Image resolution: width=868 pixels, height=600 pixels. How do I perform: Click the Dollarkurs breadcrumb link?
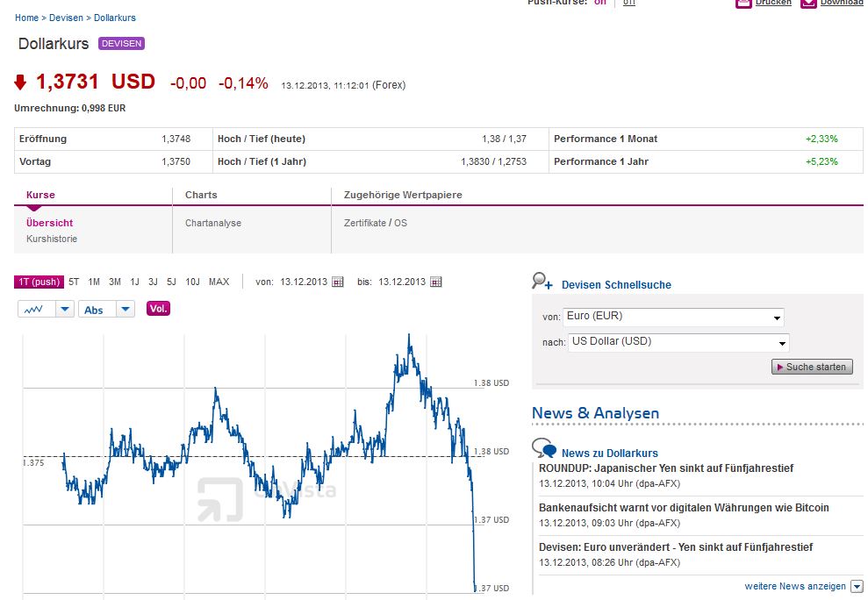click(x=115, y=18)
